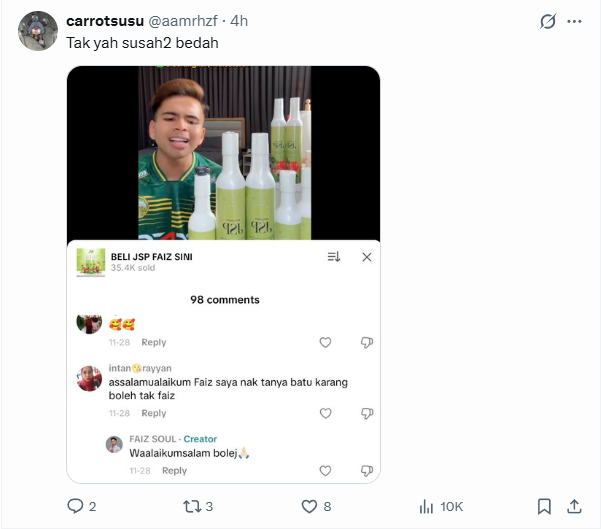Open the view analytics bar chart icon
This screenshot has width=601, height=529.
pos(426,506)
